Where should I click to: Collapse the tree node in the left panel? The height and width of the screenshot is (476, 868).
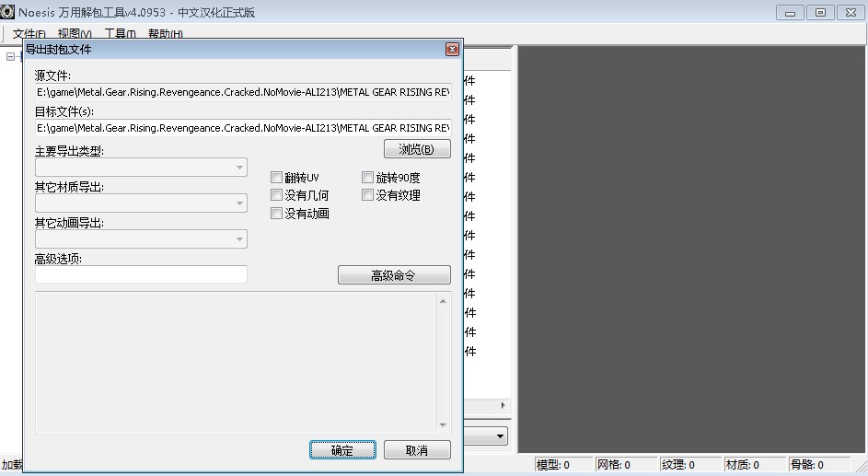pyautogui.click(x=10, y=56)
